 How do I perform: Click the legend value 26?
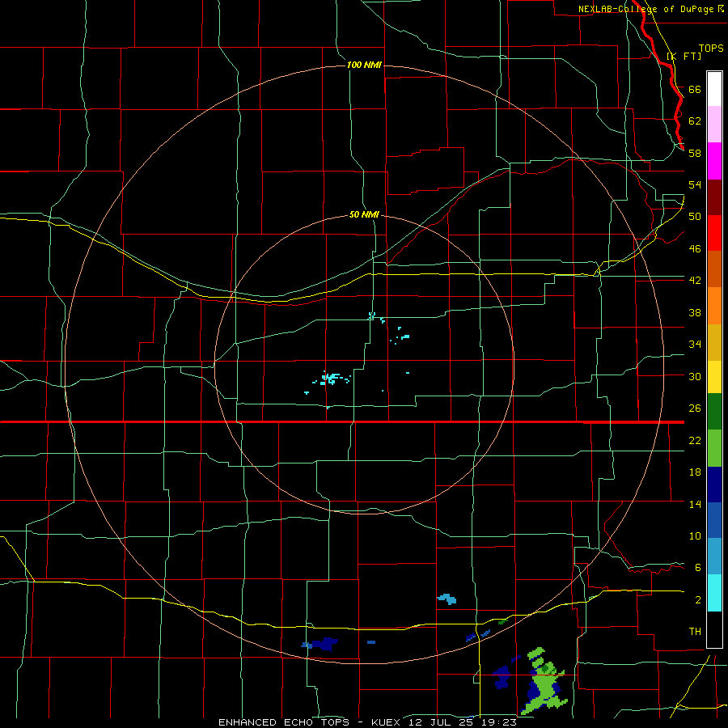point(695,408)
